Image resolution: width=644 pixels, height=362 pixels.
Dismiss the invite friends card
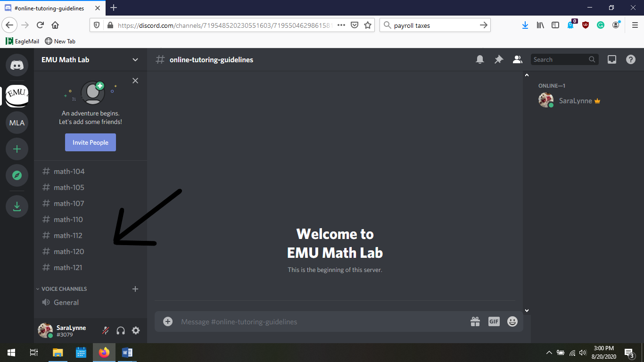(135, 81)
